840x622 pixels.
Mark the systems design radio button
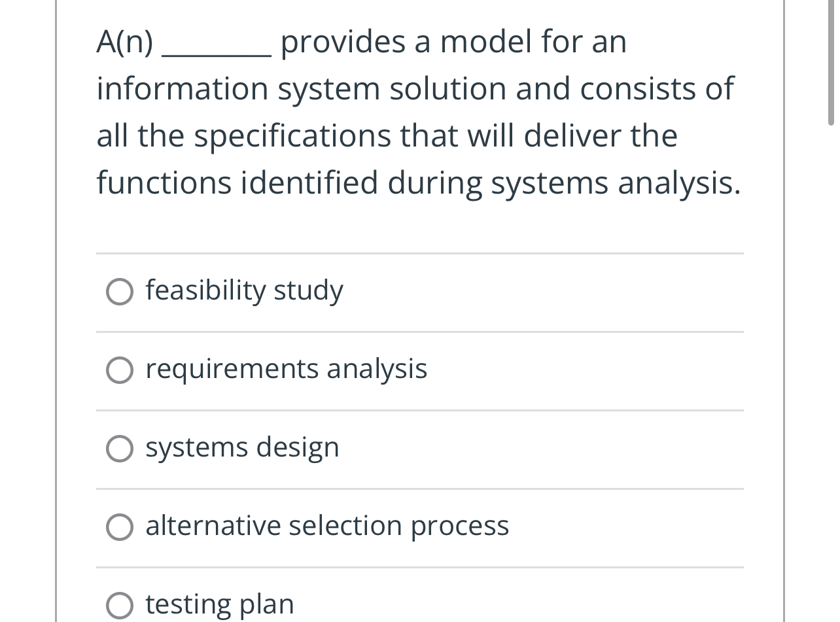119,449
